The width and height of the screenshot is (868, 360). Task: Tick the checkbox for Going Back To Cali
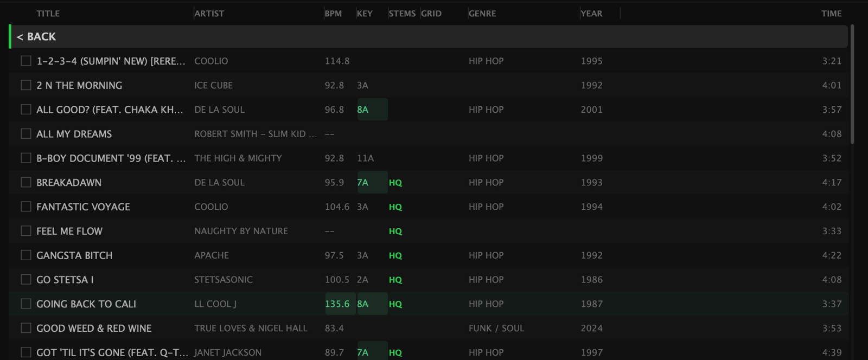pos(26,304)
